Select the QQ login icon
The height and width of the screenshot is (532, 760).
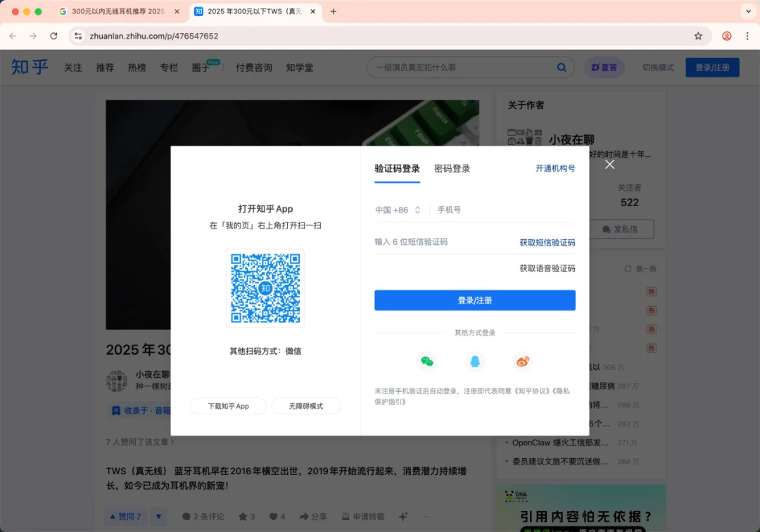[x=475, y=361]
